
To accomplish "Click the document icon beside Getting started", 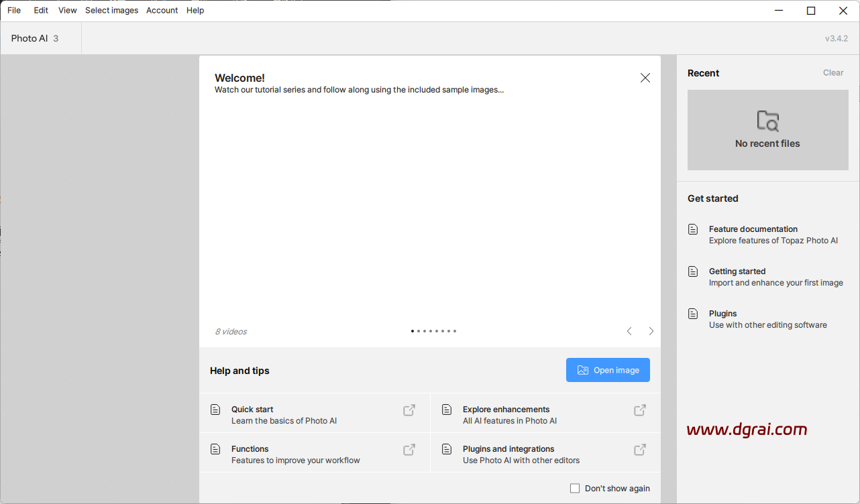I will pos(694,271).
